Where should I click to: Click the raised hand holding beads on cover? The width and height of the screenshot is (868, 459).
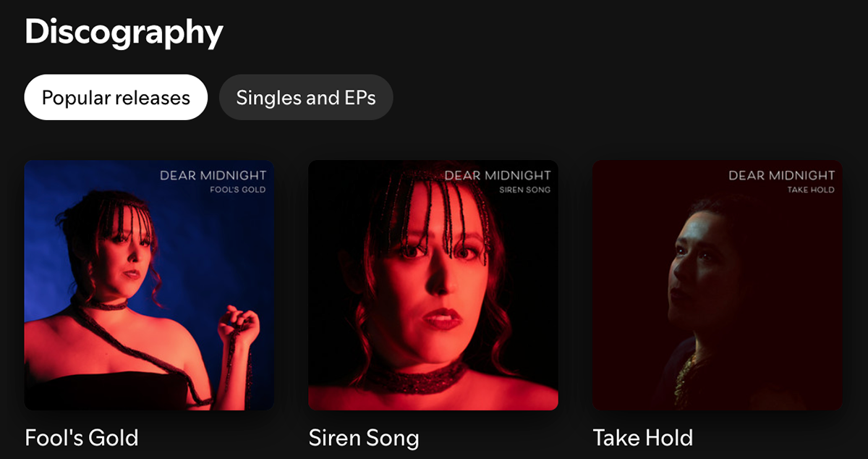coord(239,327)
